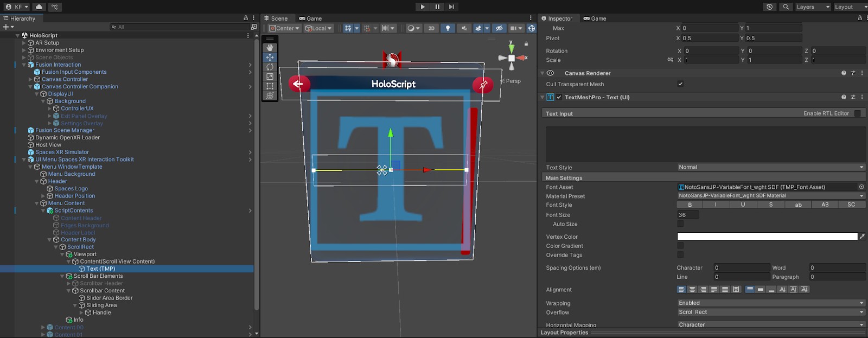Select the Rect Transform tool

[x=270, y=86]
